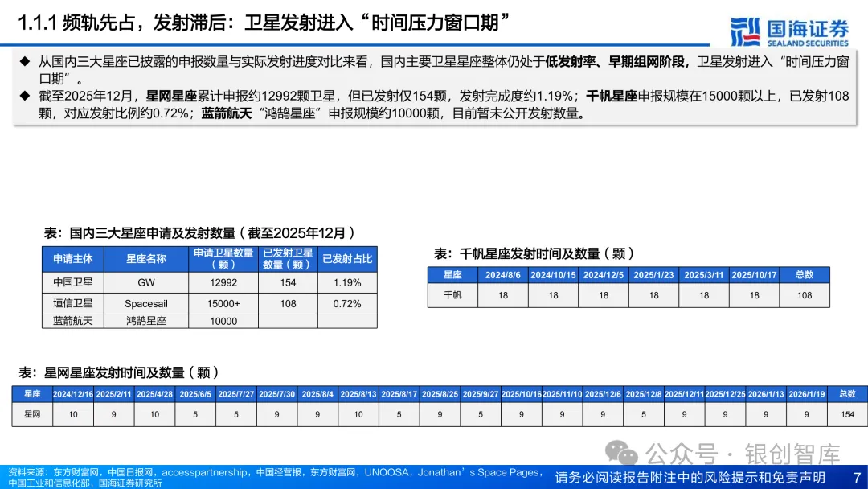Select the 中国卫星 cell
868x489 pixels.
tap(73, 282)
